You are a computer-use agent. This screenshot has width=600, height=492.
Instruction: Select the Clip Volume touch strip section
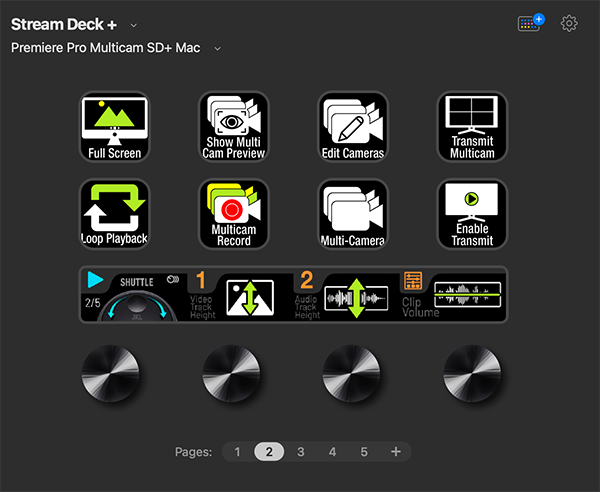tap(453, 295)
